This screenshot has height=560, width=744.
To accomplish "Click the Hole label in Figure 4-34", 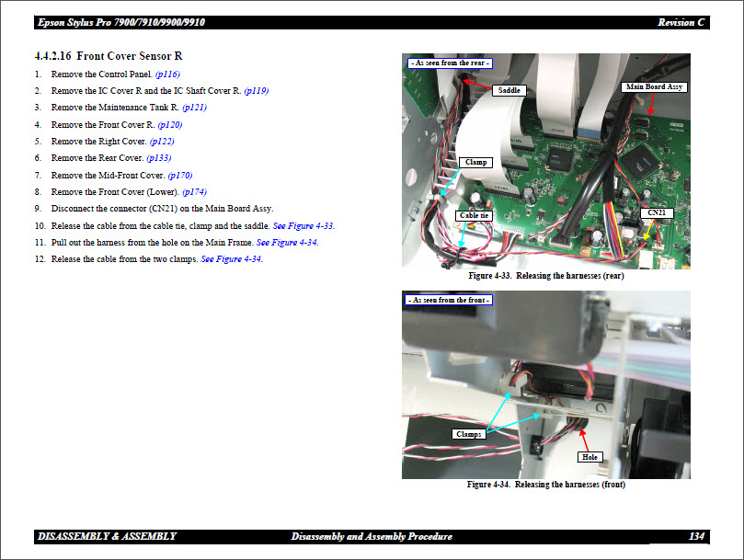I will pyautogui.click(x=589, y=457).
